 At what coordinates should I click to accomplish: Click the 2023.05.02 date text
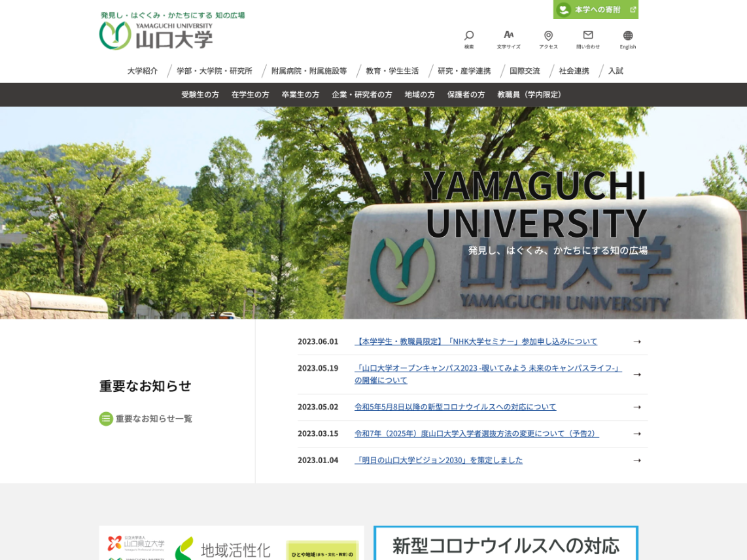click(x=318, y=407)
